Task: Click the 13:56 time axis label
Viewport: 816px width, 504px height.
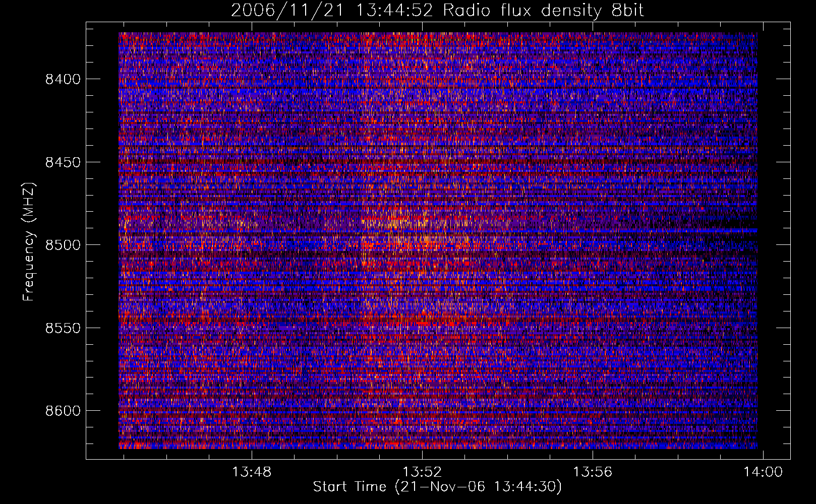Action: coord(593,472)
